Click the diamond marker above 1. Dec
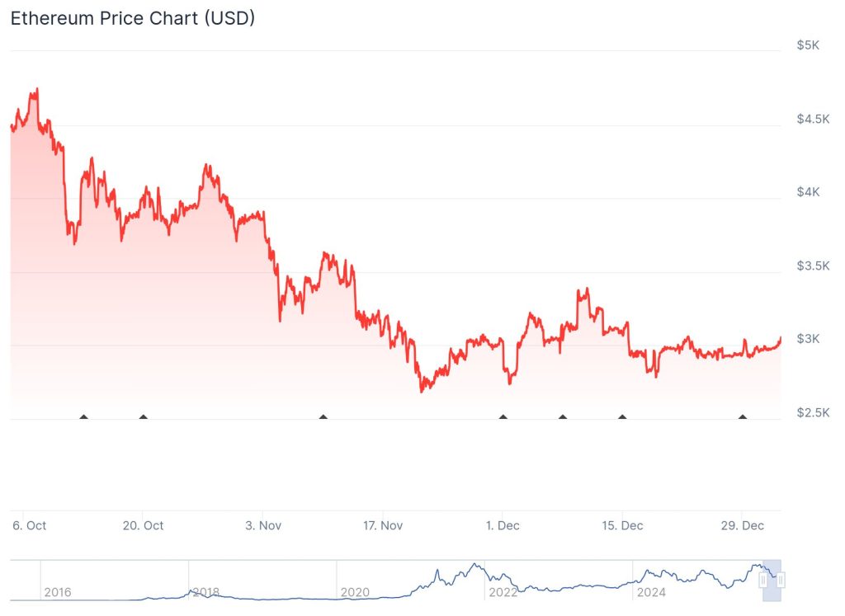The width and height of the screenshot is (845, 616). click(x=503, y=417)
